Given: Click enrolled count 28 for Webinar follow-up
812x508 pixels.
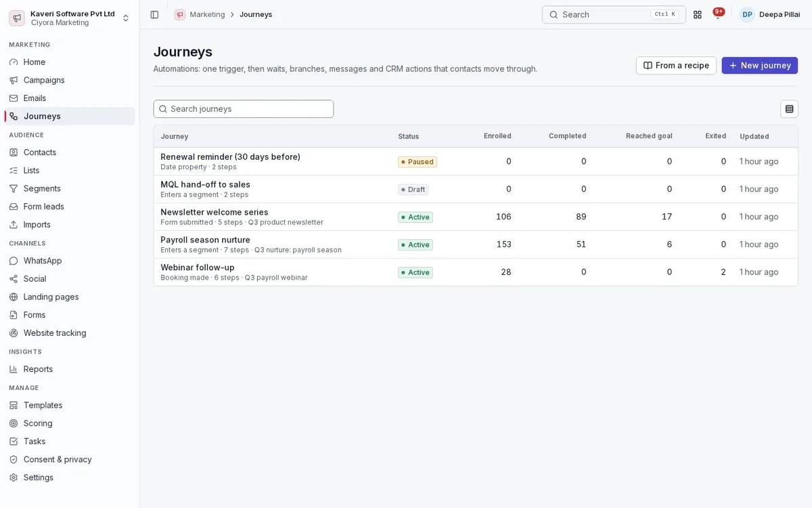Looking at the screenshot, I should [x=506, y=272].
